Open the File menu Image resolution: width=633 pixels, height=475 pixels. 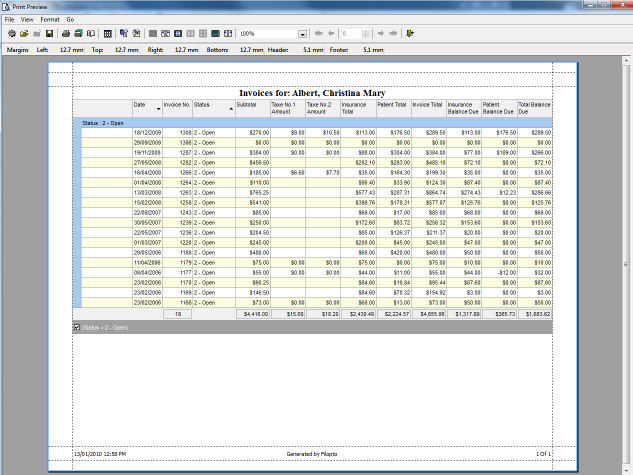[x=9, y=19]
